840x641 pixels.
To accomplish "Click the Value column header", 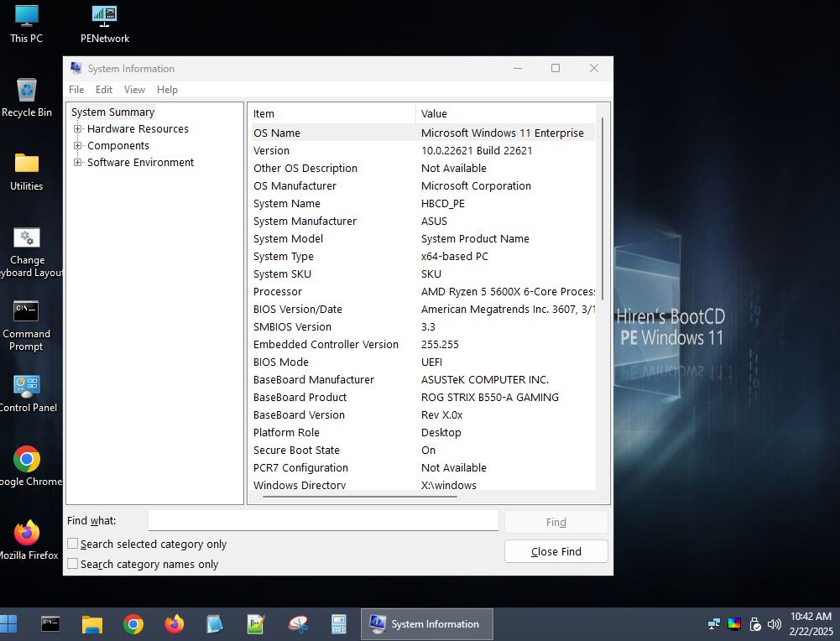I will [x=505, y=113].
